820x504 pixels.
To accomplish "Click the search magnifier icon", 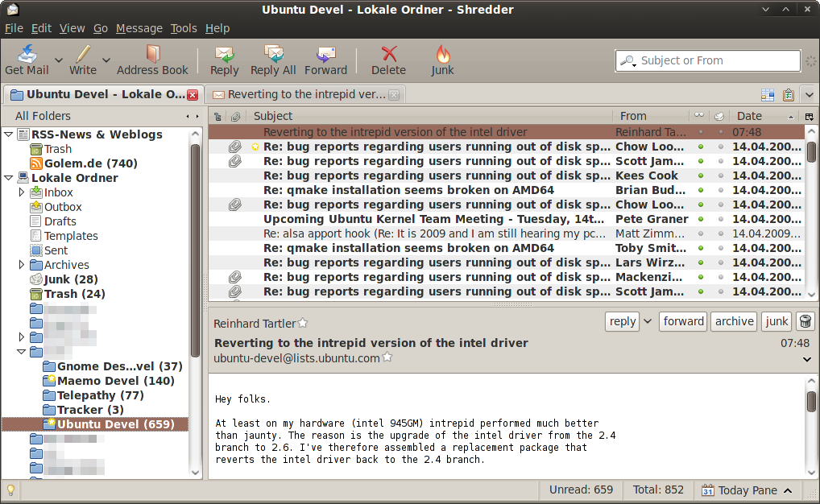I will point(628,60).
